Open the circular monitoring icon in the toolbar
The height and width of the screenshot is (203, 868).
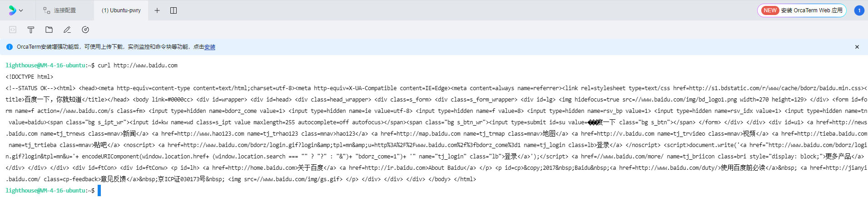85,30
